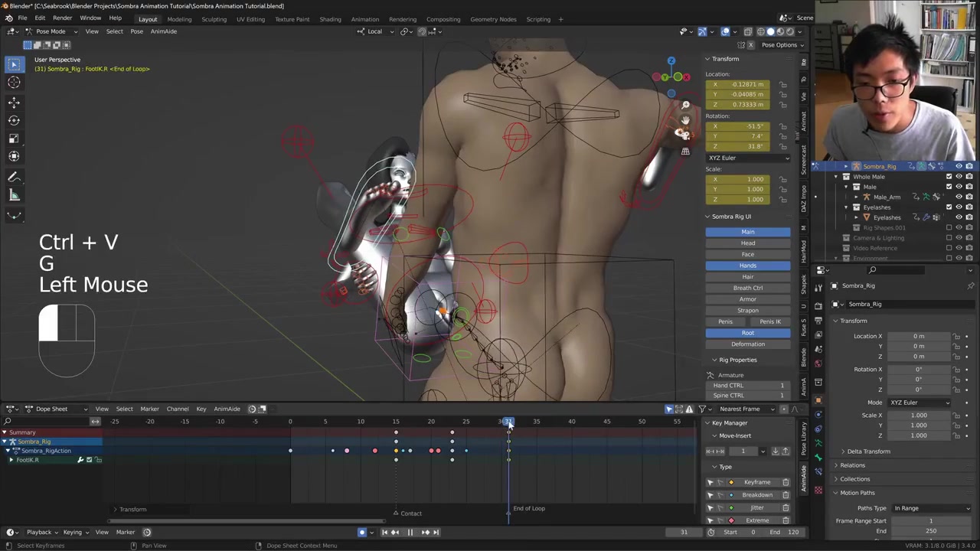Activate the Move tool
The height and width of the screenshot is (551, 980).
click(14, 103)
